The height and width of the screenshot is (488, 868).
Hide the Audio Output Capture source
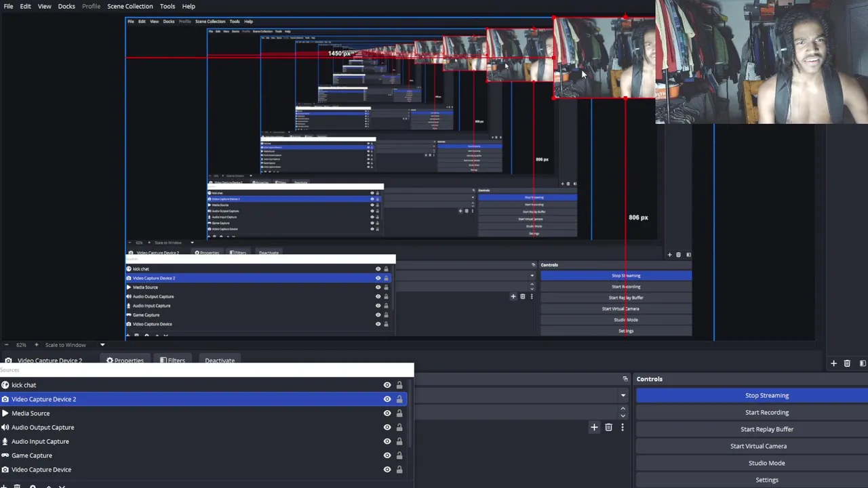tap(387, 428)
